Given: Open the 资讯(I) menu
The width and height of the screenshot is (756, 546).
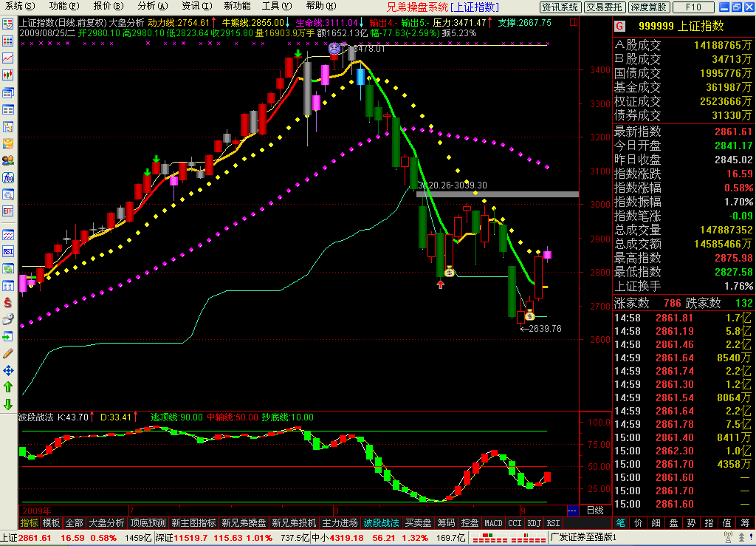Looking at the screenshot, I should 196,6.
